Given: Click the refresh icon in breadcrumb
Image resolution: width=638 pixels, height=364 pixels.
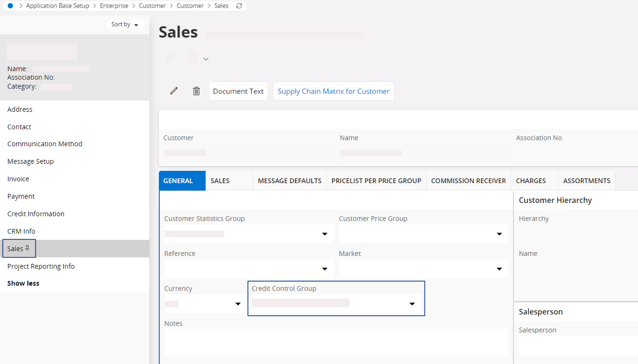Looking at the screenshot, I should [239, 6].
